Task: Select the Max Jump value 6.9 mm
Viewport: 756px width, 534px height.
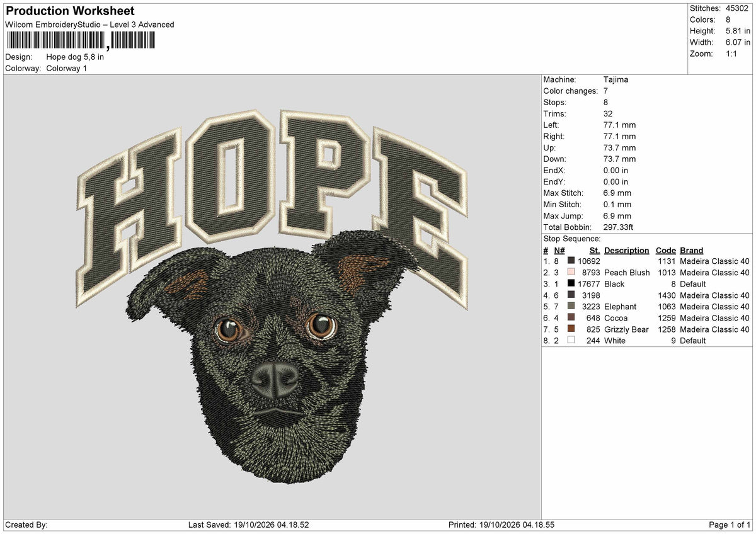Action: click(x=617, y=215)
